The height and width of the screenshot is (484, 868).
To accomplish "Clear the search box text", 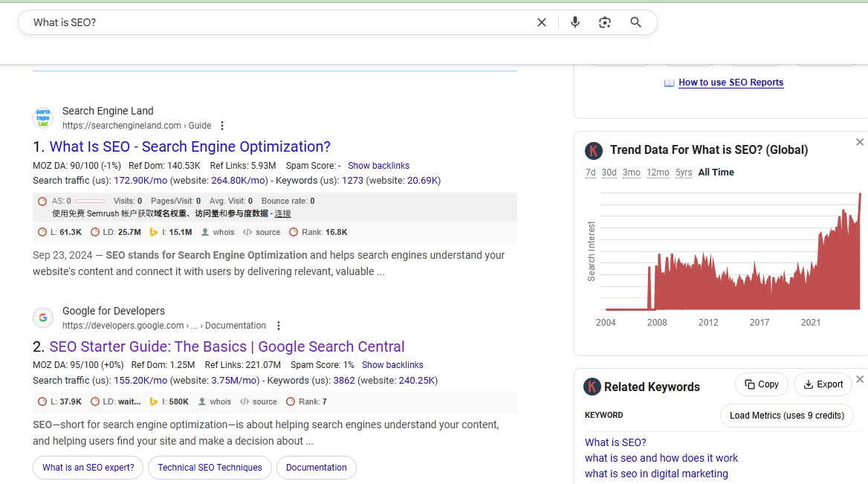I will (542, 22).
